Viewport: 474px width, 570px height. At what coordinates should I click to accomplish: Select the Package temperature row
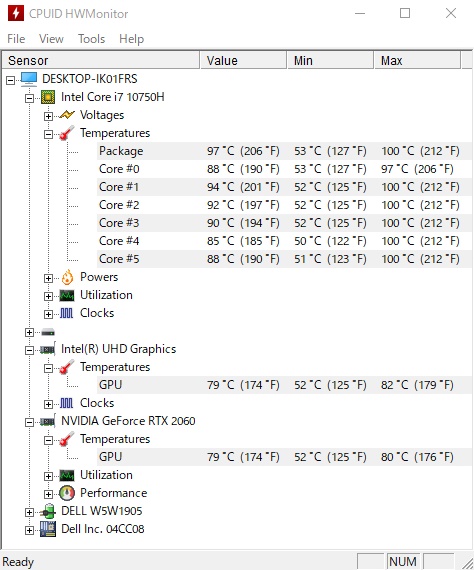point(285,151)
